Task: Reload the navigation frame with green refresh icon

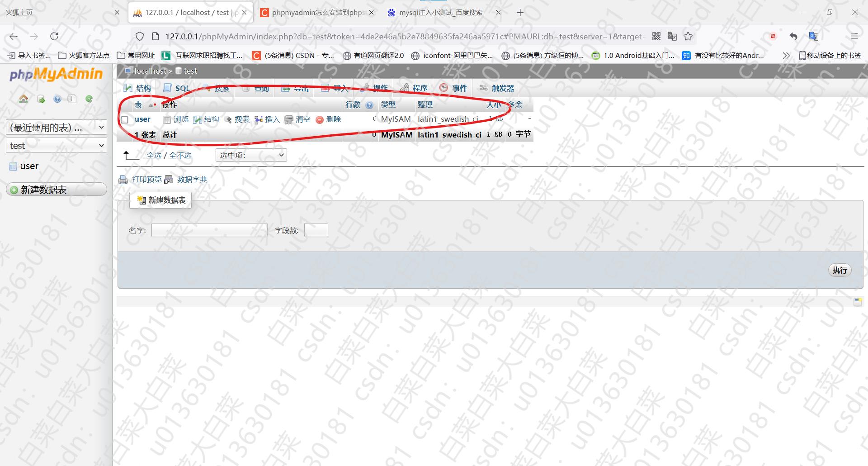Action: [89, 99]
